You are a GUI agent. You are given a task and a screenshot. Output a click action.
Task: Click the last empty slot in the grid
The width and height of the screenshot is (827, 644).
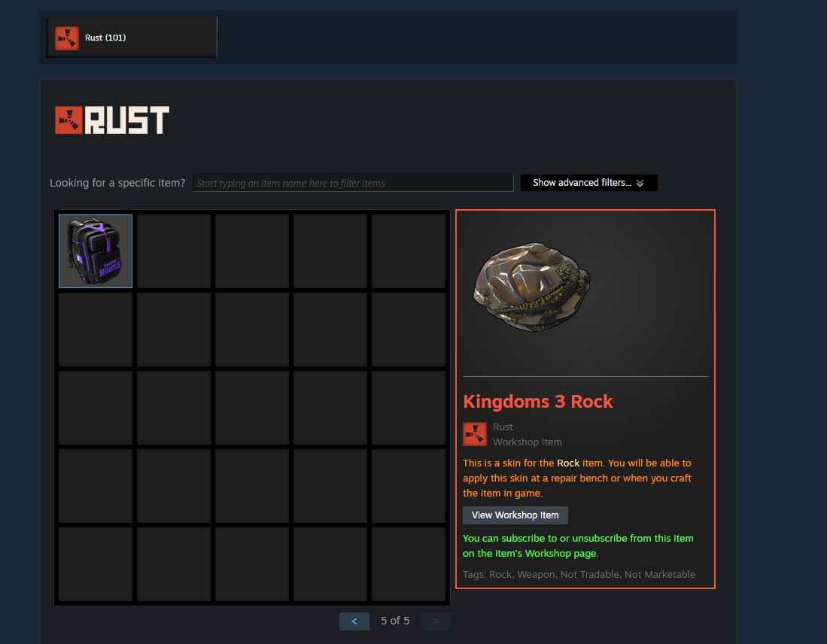(408, 563)
